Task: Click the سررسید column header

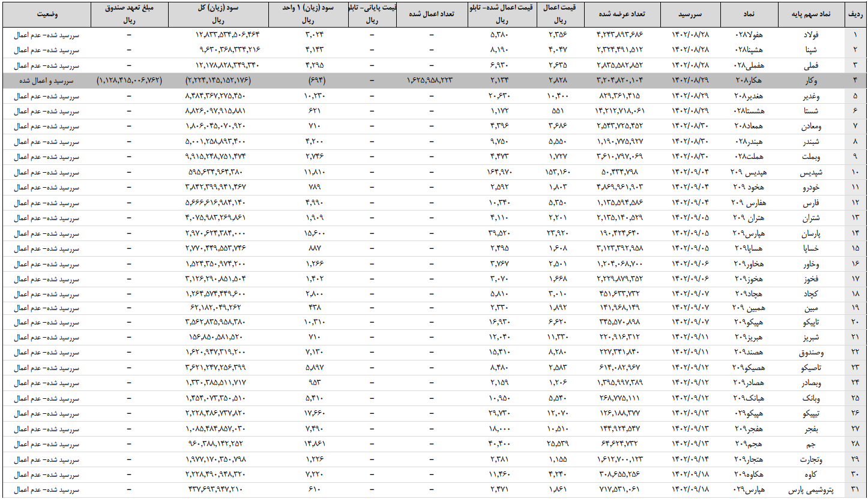Action: pyautogui.click(x=690, y=13)
